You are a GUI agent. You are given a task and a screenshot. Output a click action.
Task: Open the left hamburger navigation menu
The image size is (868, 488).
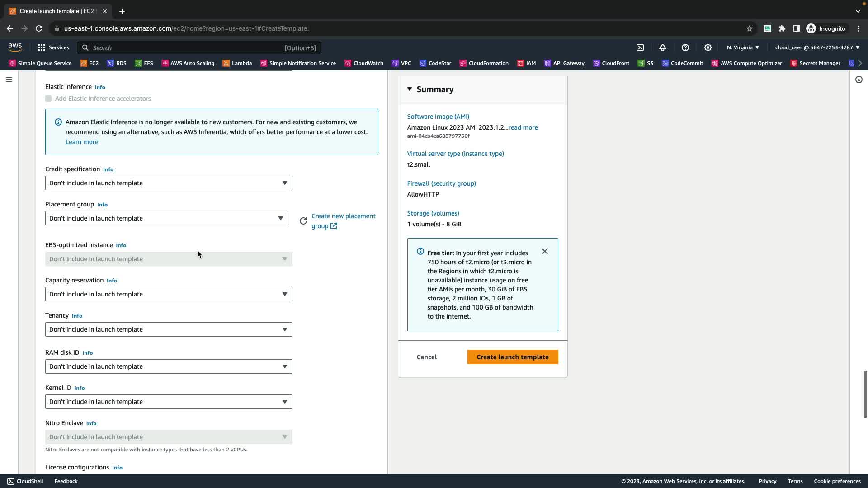(x=9, y=80)
